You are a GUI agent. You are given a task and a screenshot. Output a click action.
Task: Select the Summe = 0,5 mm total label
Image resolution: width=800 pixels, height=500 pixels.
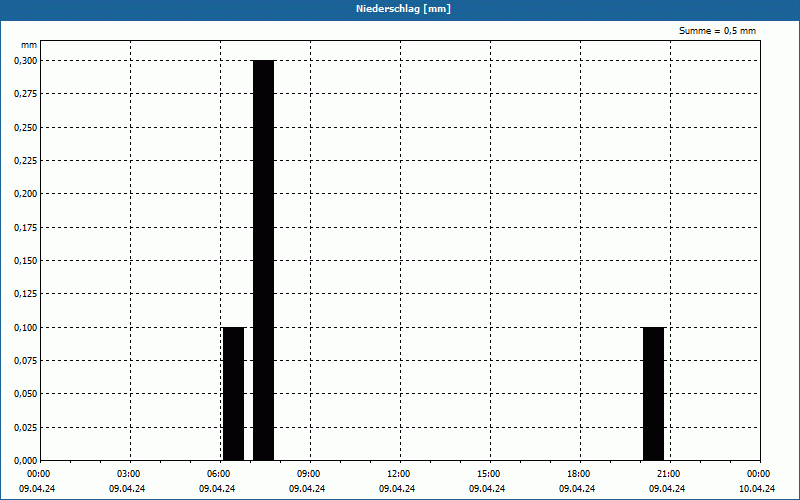[717, 31]
